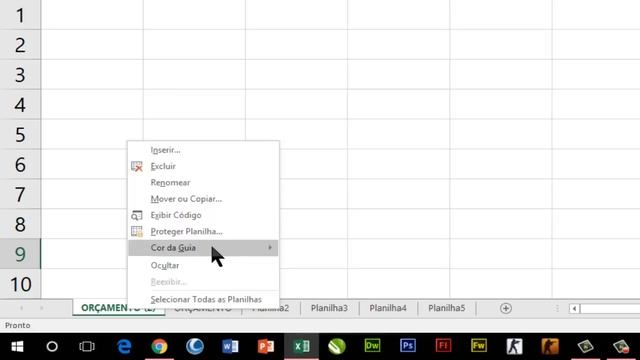Select Proteger Planilha... entry
Image resolution: width=640 pixels, height=360 pixels.
[x=187, y=231]
